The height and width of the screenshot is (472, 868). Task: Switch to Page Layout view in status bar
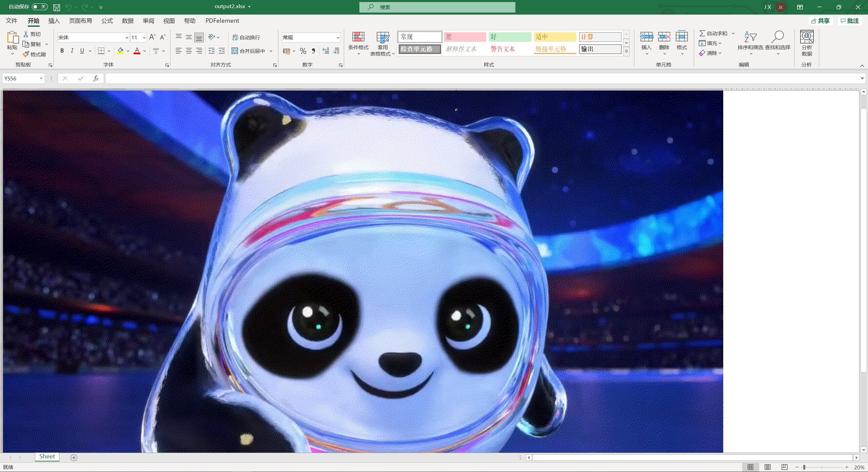click(768, 467)
